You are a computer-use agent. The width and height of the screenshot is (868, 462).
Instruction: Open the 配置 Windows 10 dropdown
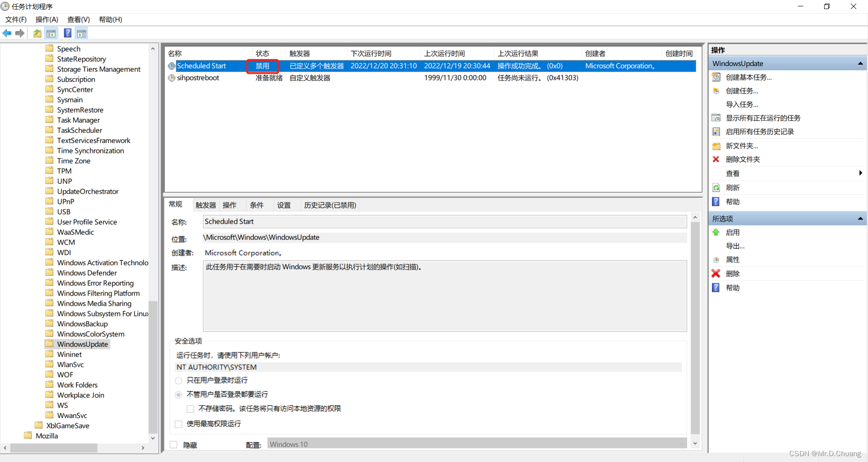[477, 444]
